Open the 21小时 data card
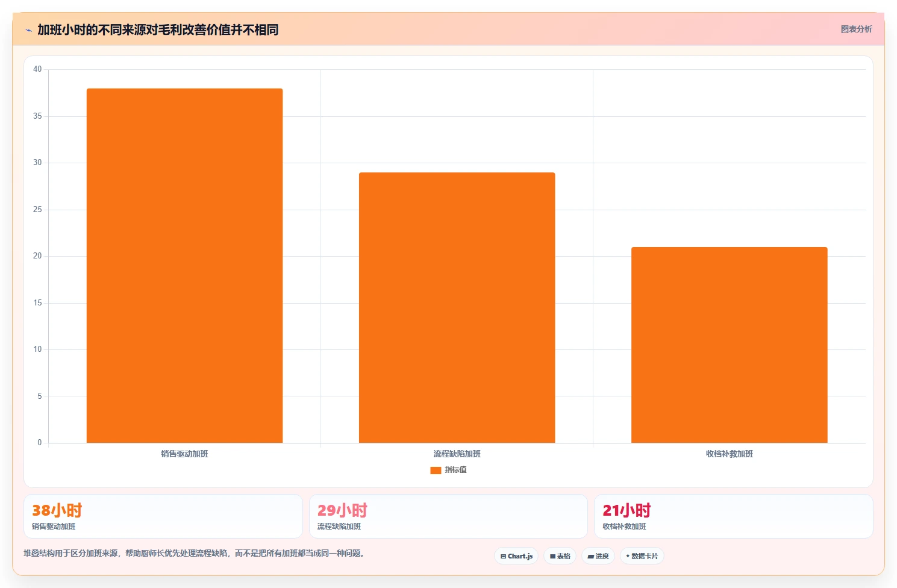 [x=733, y=516]
